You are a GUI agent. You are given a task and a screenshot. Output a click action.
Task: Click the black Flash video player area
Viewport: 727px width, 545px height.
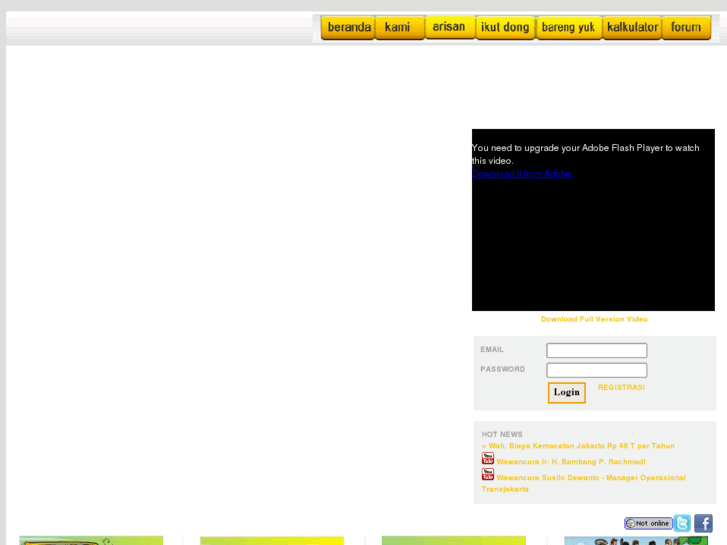(x=593, y=220)
